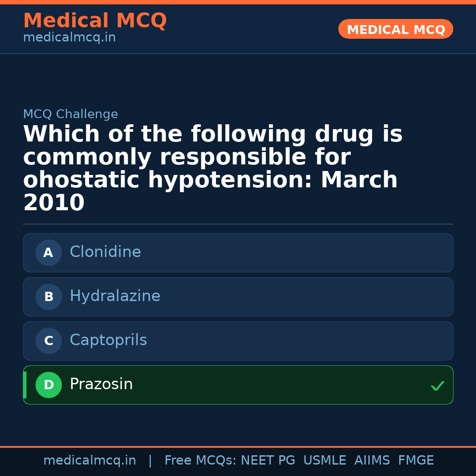476x476 pixels.
Task: Expand the question text block
Action: (x=212, y=167)
